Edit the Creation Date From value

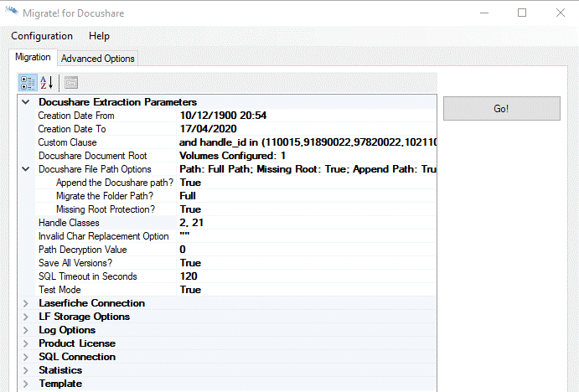coord(307,116)
